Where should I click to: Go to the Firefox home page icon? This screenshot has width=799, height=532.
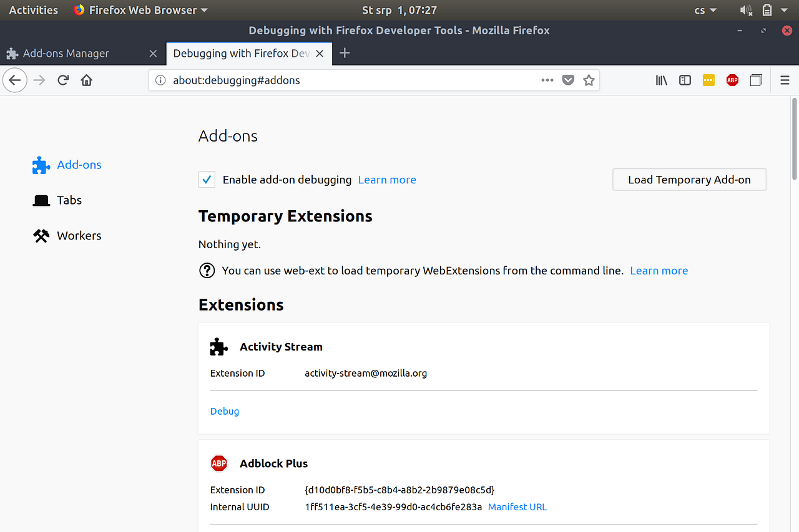87,80
